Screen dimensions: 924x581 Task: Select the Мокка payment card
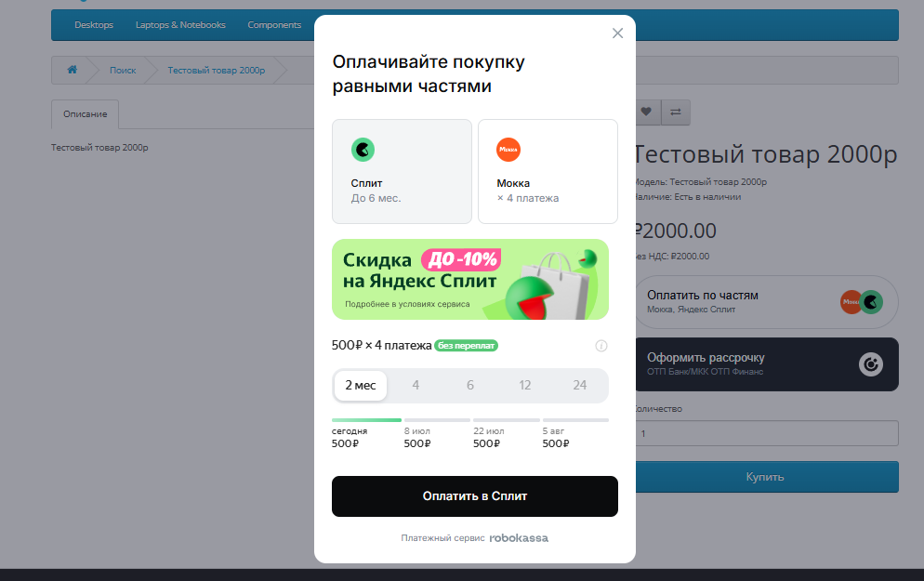pyautogui.click(x=548, y=171)
